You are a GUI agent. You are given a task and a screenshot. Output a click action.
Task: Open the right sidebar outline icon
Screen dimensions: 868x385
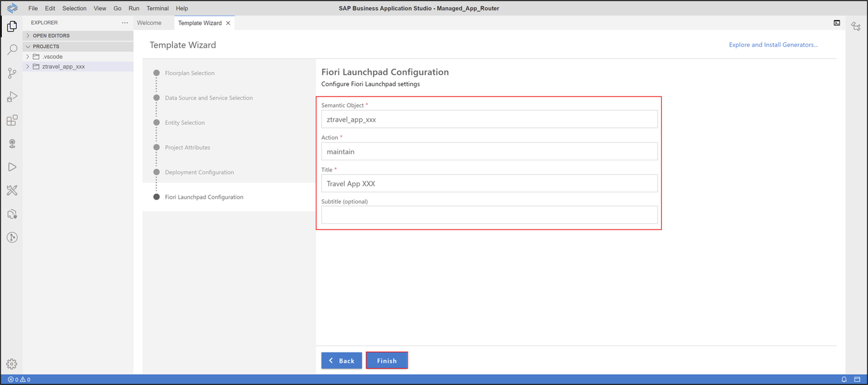[x=856, y=26]
